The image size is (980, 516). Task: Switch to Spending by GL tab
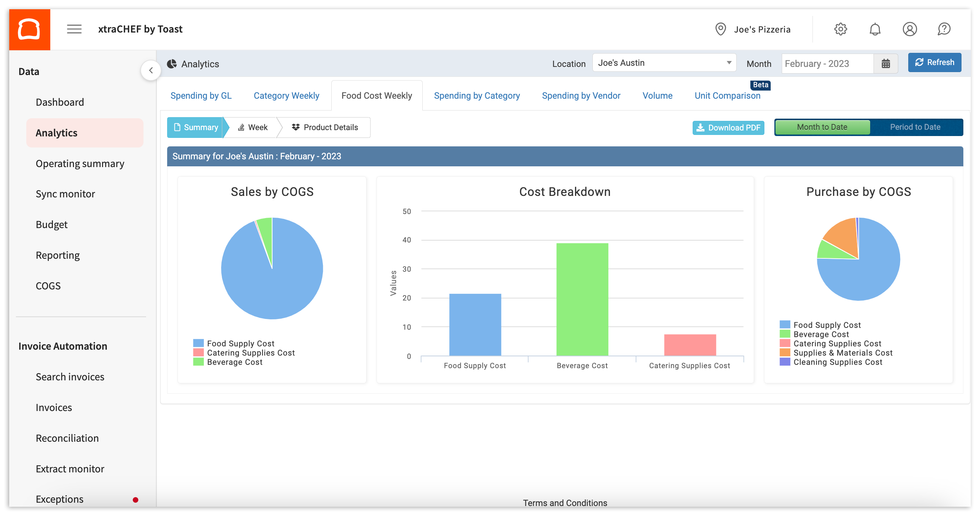(201, 95)
